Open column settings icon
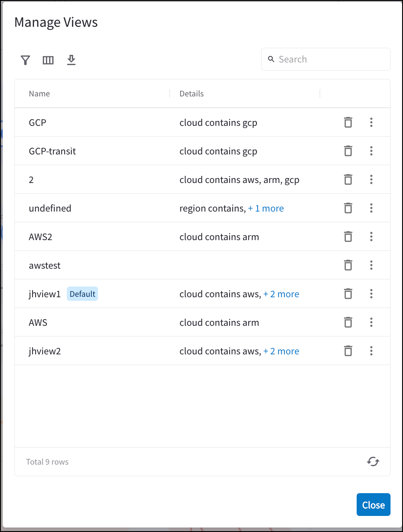 48,60
